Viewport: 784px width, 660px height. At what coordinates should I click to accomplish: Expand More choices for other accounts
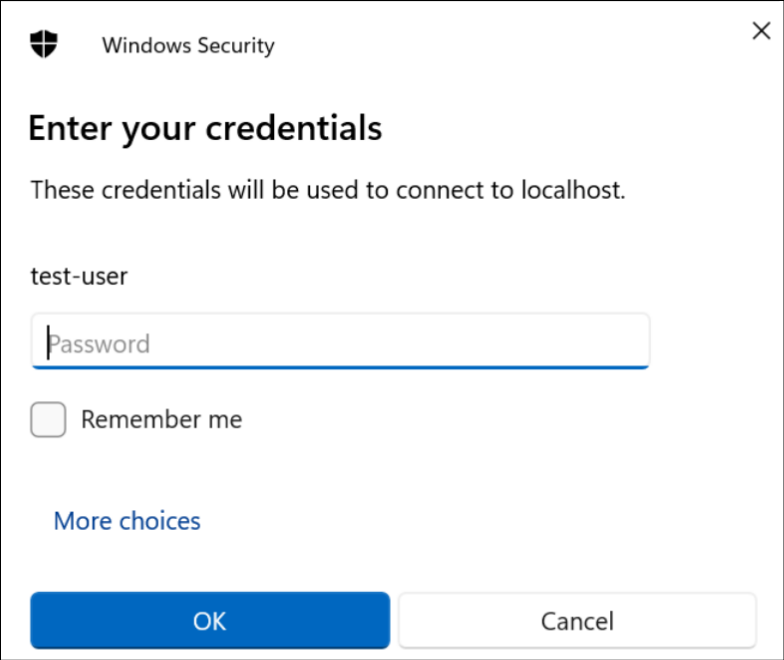[127, 521]
